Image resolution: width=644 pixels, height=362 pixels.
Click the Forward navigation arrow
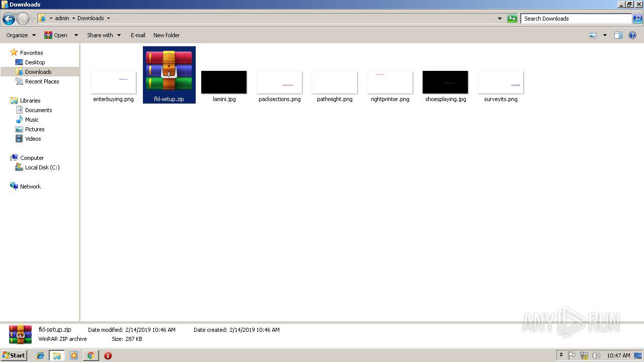(23, 19)
